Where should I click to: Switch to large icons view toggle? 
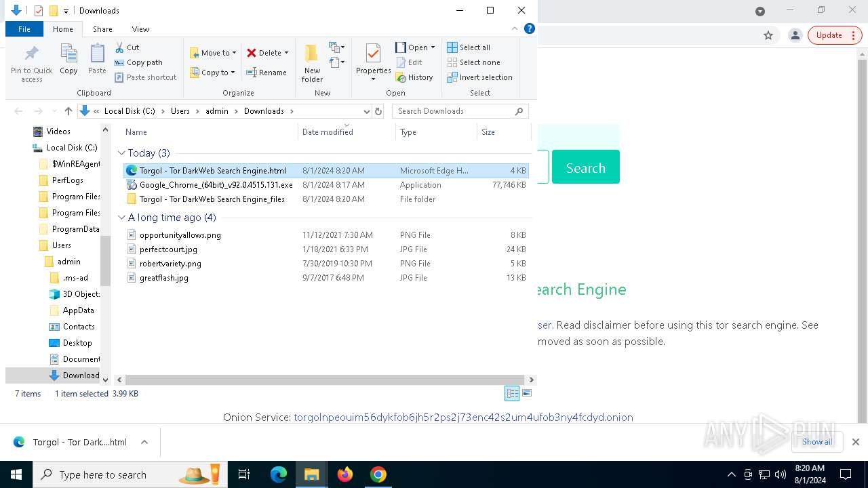coord(527,393)
